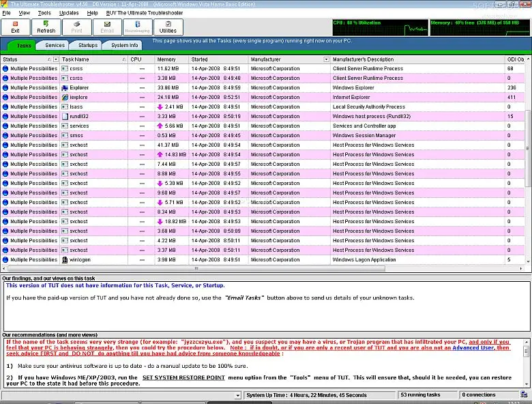Click the winlogon task icon
Viewport: 532px width, 404px height.
click(x=65, y=260)
